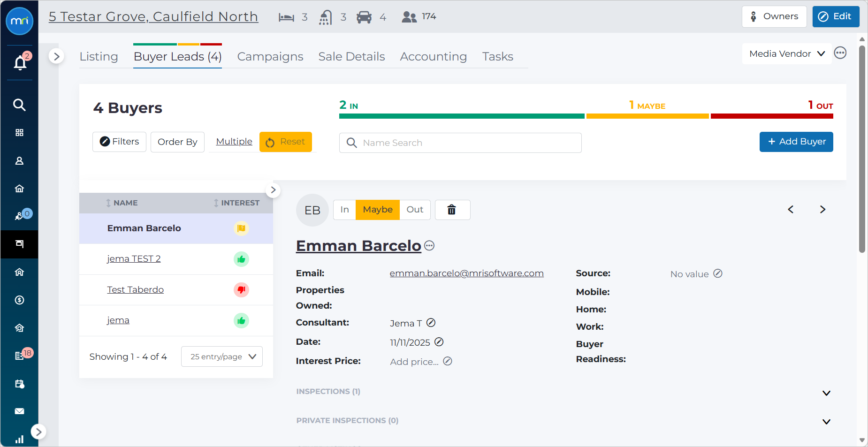Edit the Consultant Jema T pencil icon
The width and height of the screenshot is (868, 447).
click(x=431, y=323)
